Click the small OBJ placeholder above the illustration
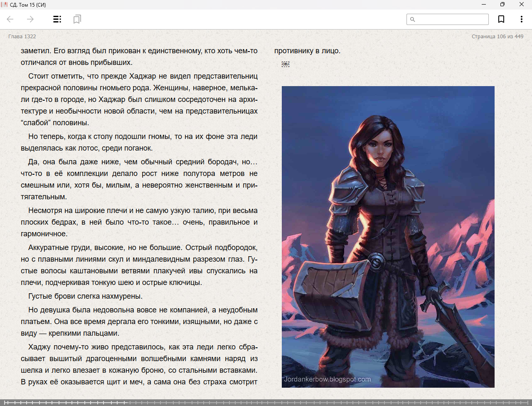 tap(285, 64)
